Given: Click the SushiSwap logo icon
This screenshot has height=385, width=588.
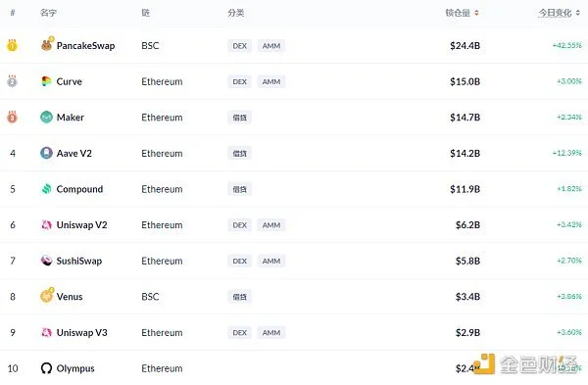Looking at the screenshot, I should (x=46, y=261).
